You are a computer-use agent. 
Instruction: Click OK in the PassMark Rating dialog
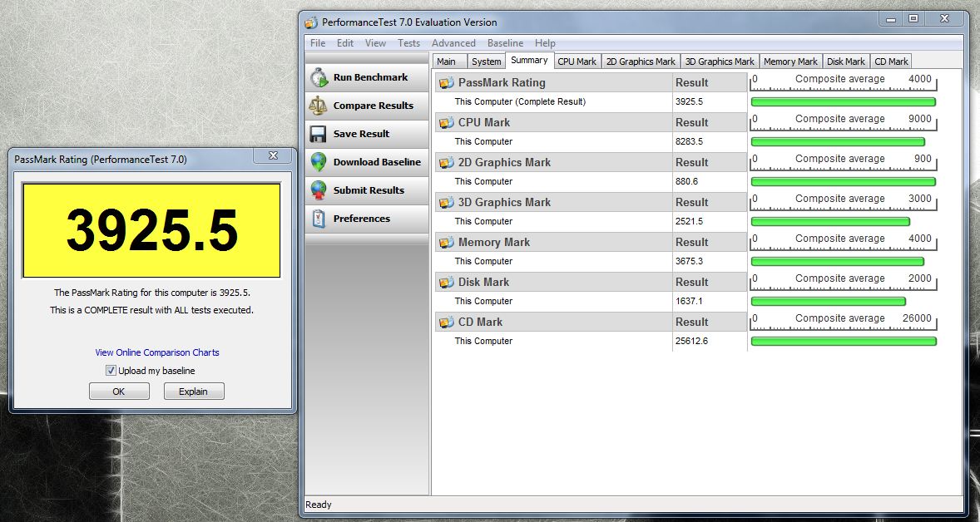point(119,391)
